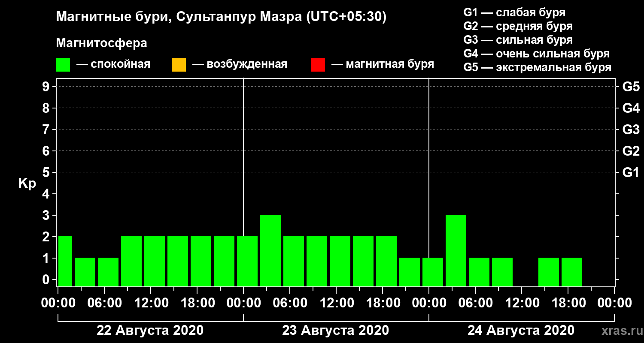Click the 24 Августа bar starting at 06:00
Screen dimensions: 644x343
tap(479, 272)
